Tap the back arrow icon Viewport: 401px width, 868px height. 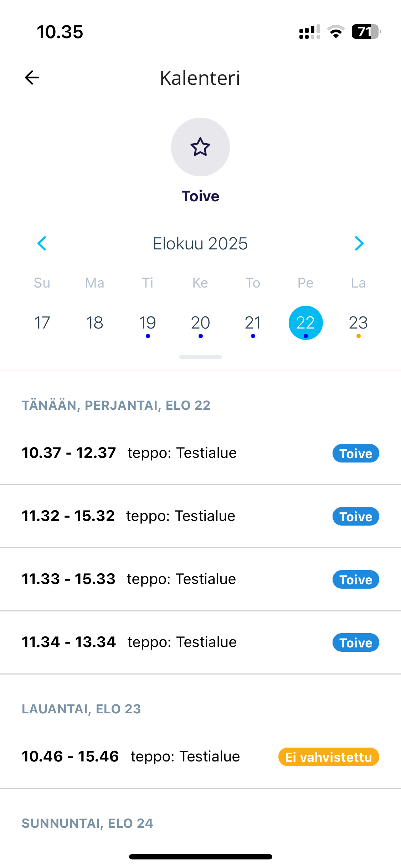click(x=32, y=78)
